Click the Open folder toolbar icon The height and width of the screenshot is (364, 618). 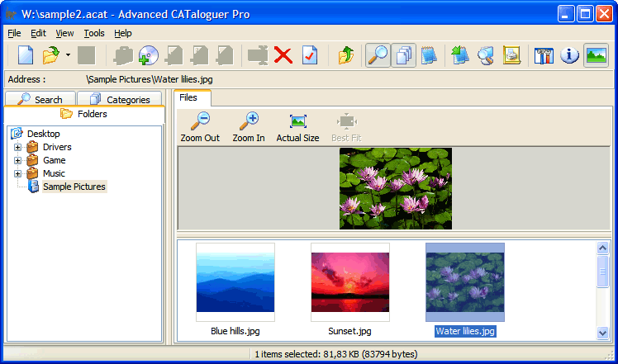tap(50, 55)
